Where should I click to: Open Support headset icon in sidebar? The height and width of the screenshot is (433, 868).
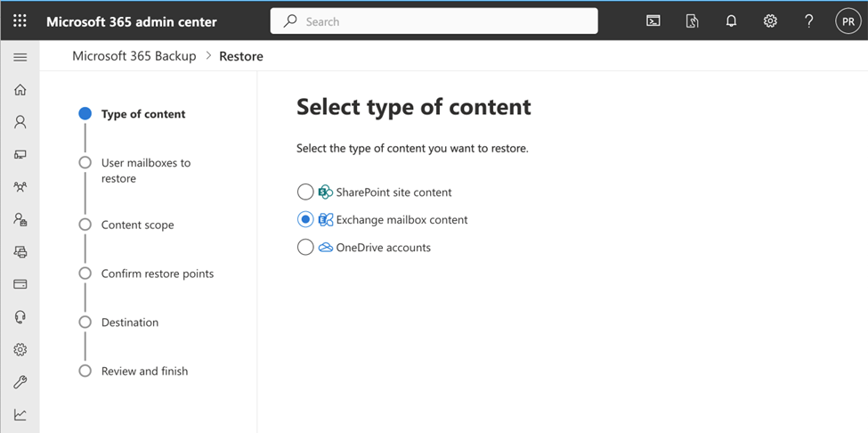click(x=20, y=316)
